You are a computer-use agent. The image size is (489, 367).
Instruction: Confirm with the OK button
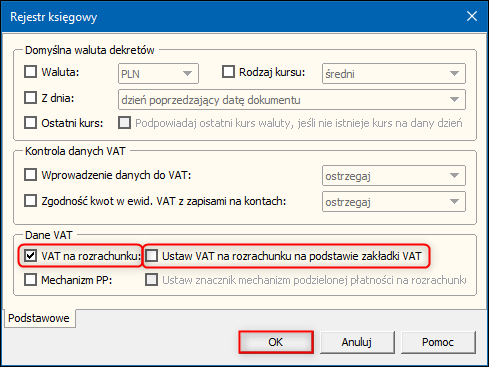(x=276, y=342)
